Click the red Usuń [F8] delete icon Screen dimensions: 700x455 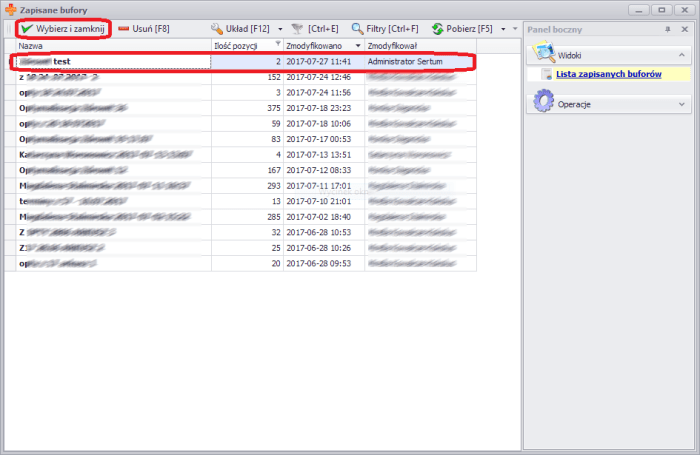[x=125, y=30]
